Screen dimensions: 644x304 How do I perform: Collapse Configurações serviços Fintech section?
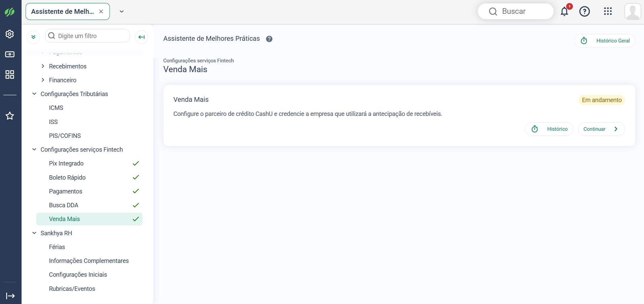click(x=34, y=150)
